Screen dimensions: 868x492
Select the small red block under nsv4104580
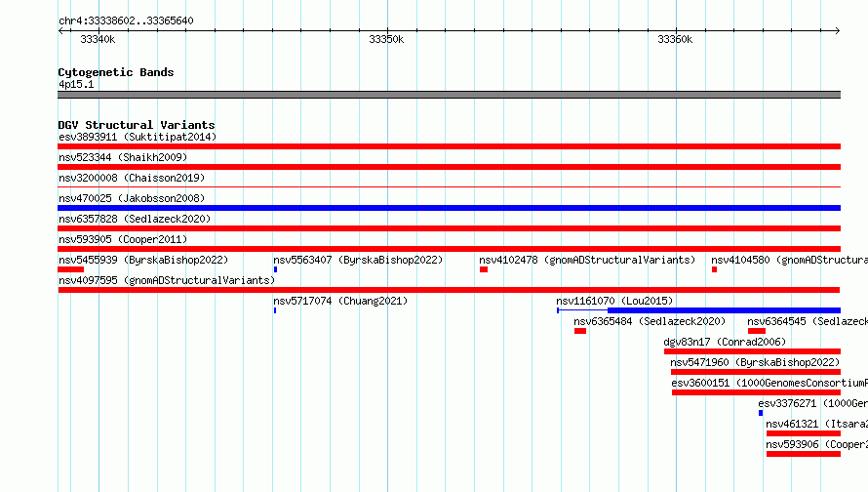[714, 269]
